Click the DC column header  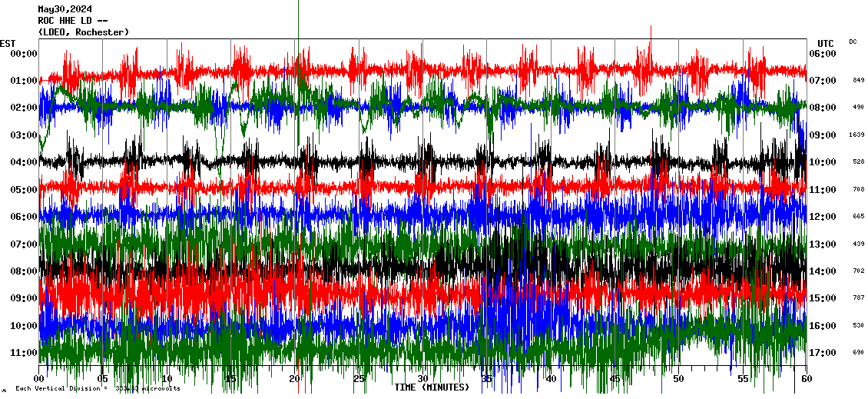point(853,42)
